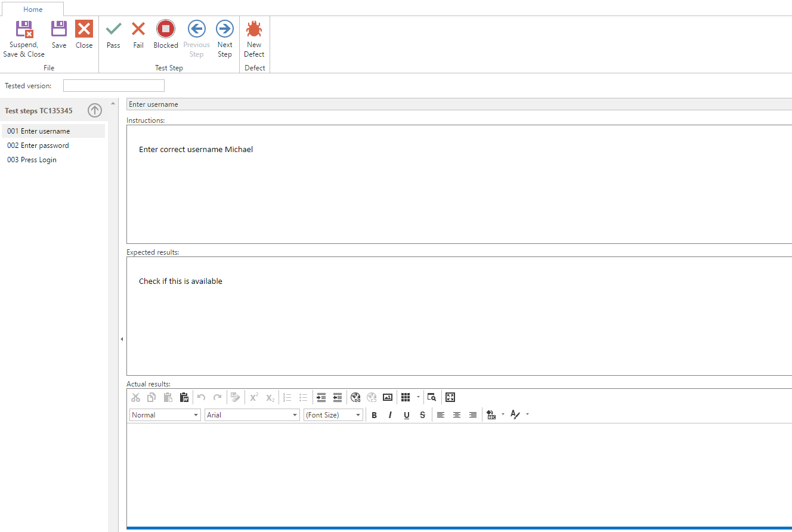Mark the test step as Pass
The image size is (792, 532).
(113, 35)
